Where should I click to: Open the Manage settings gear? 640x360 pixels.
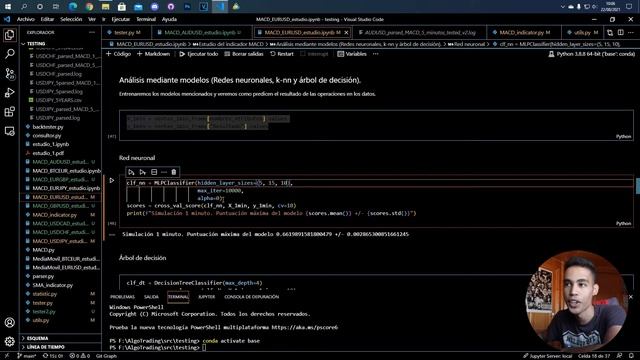coord(9,341)
